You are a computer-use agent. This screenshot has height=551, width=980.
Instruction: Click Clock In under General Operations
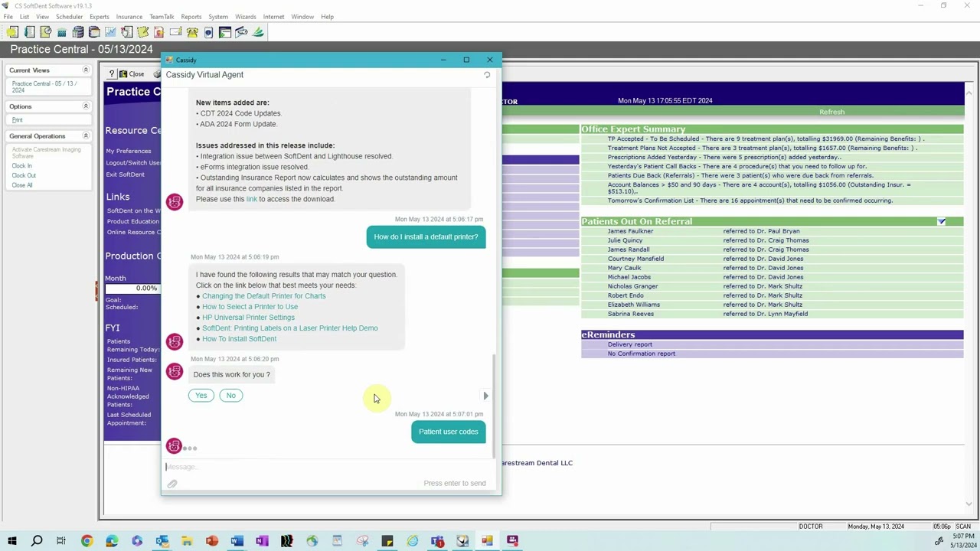[21, 165]
